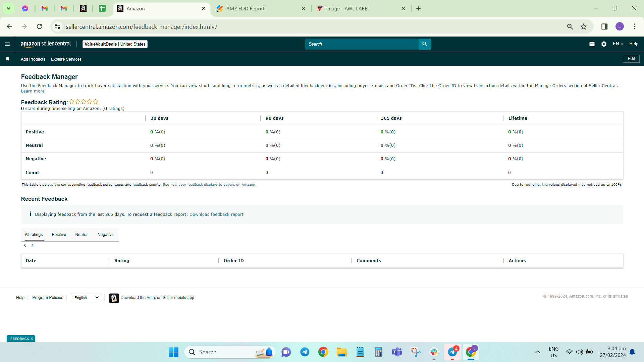Screen dimensions: 644x362
Task: Click the Amazon Seller Central logo
Action: point(46,44)
